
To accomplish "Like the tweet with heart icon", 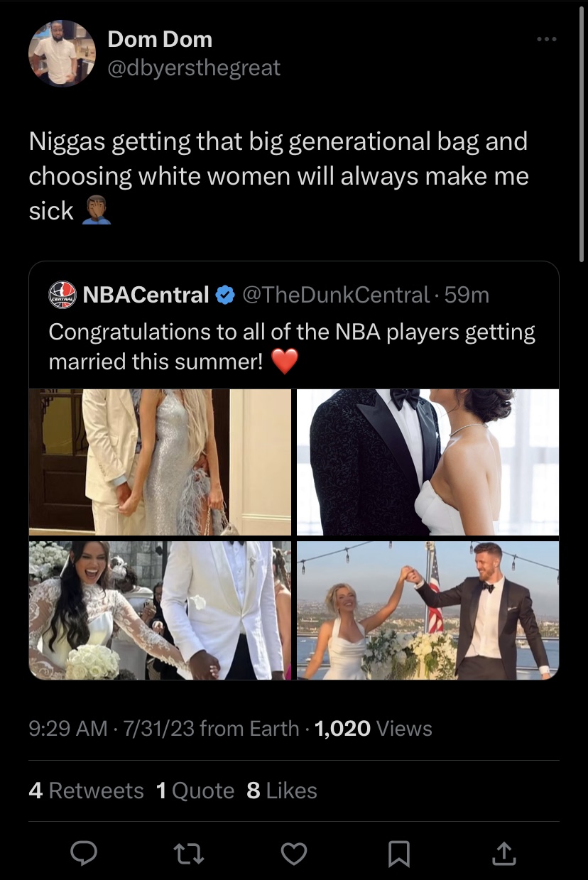I will coord(294,853).
